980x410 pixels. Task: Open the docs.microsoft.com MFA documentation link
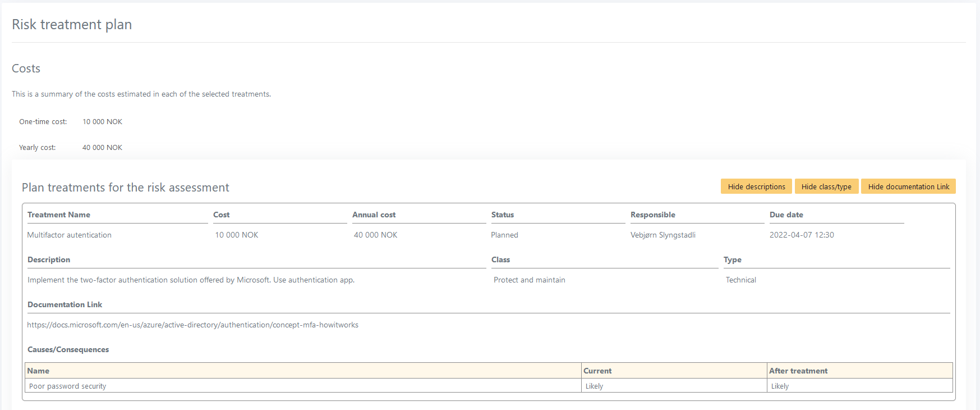pos(192,325)
